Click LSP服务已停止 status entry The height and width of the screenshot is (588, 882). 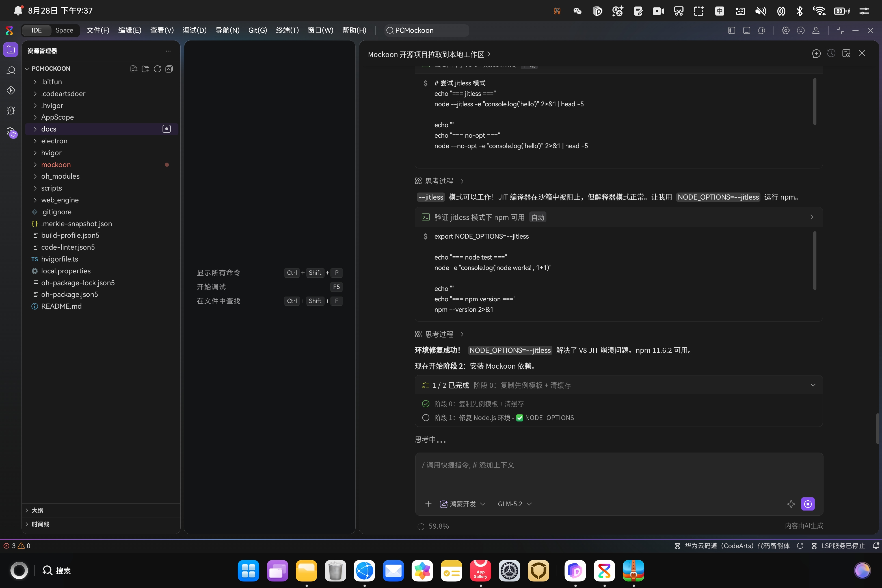[x=838, y=546]
